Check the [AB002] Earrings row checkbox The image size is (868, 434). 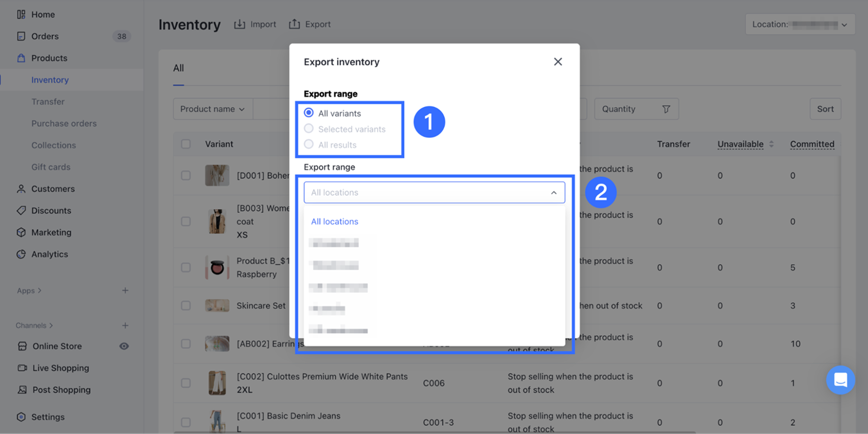click(186, 344)
